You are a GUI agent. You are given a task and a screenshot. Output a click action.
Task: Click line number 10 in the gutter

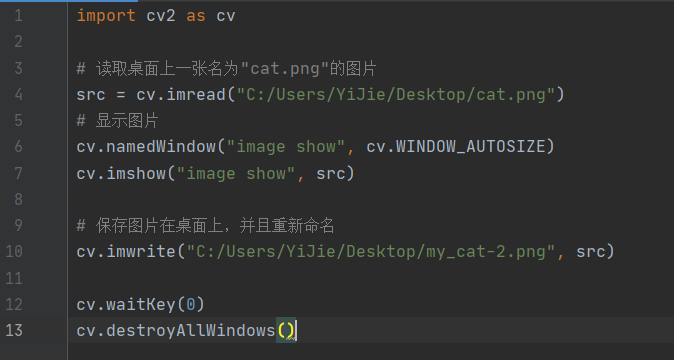point(14,251)
